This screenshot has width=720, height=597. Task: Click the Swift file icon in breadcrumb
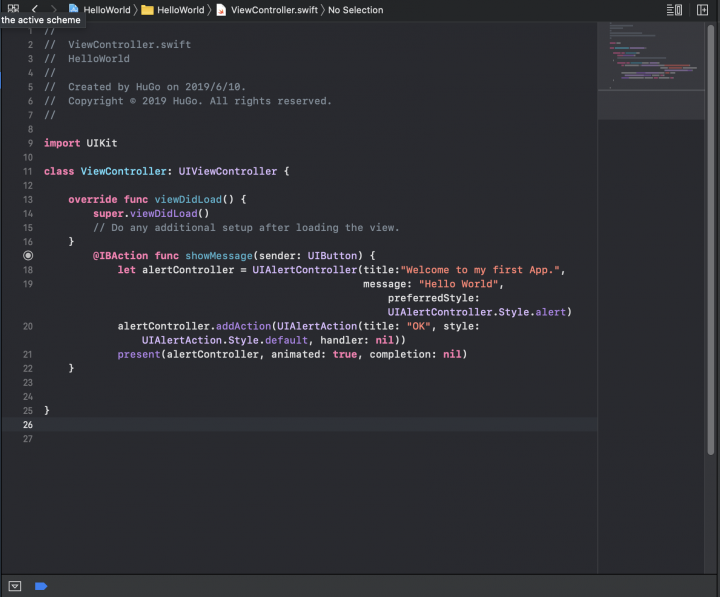point(221,10)
